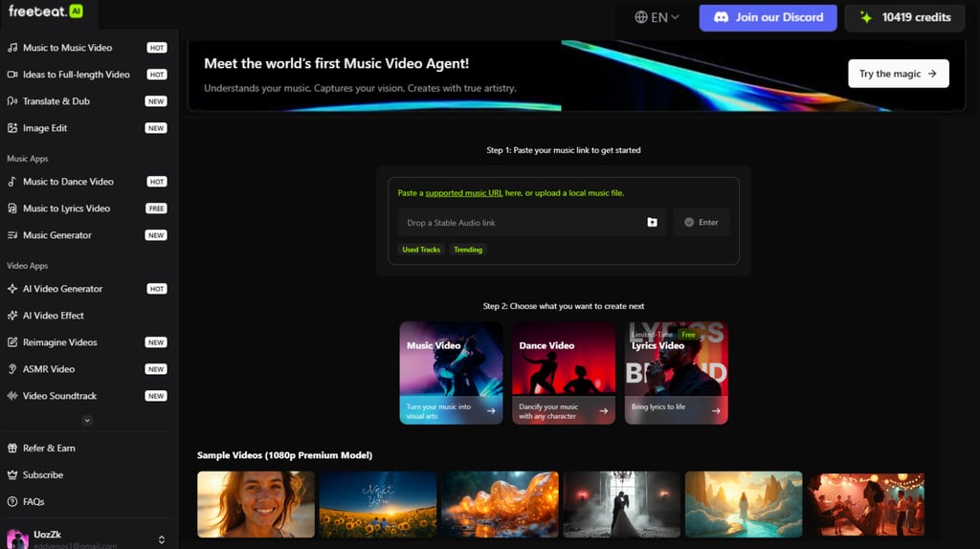Click the globe language icon
This screenshot has height=549, width=980.
coord(641,17)
